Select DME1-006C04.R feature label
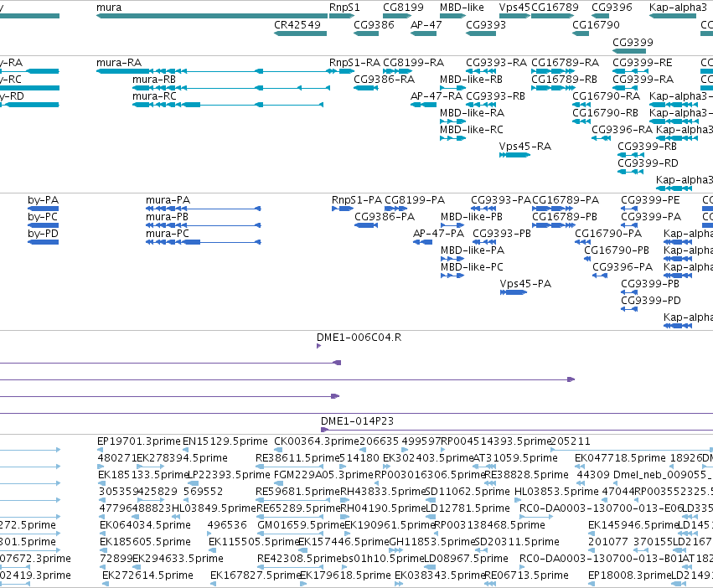The width and height of the screenshot is (713, 588). point(359,337)
